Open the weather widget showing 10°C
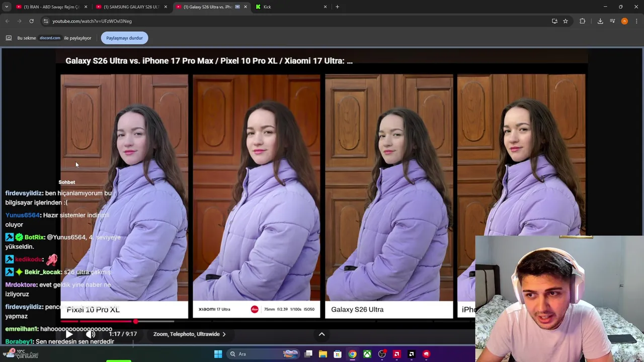This screenshot has width=644, height=362. click(x=23, y=353)
